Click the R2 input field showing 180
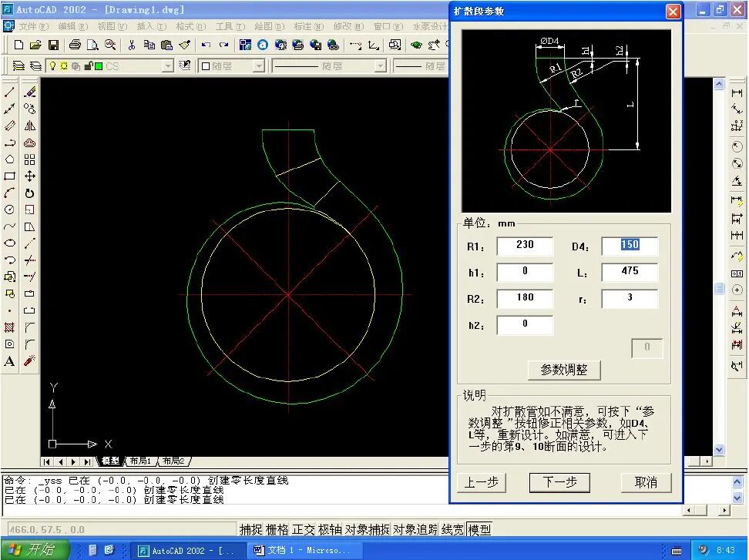 [525, 298]
